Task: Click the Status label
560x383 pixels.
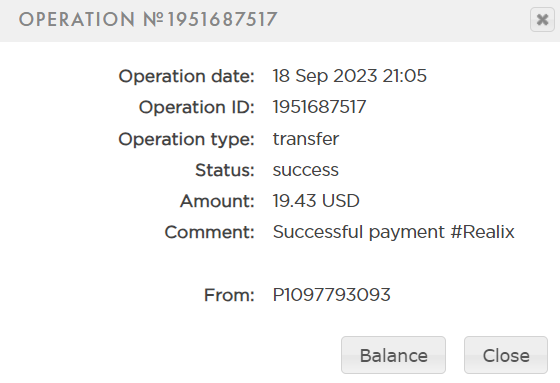Action: [225, 170]
